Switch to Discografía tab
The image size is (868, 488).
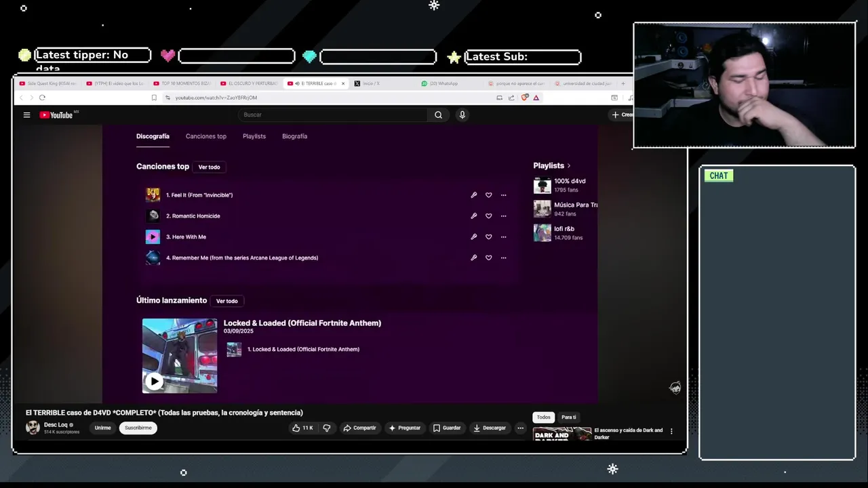pos(153,136)
